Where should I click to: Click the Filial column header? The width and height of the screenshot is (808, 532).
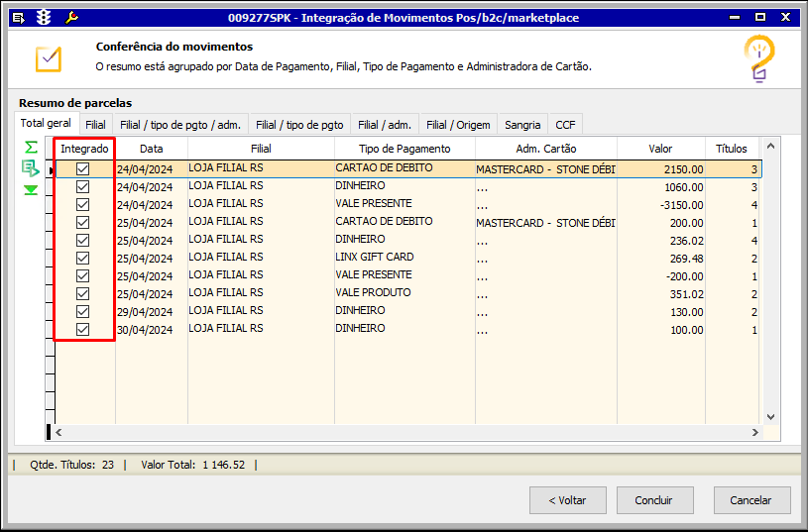tap(262, 149)
